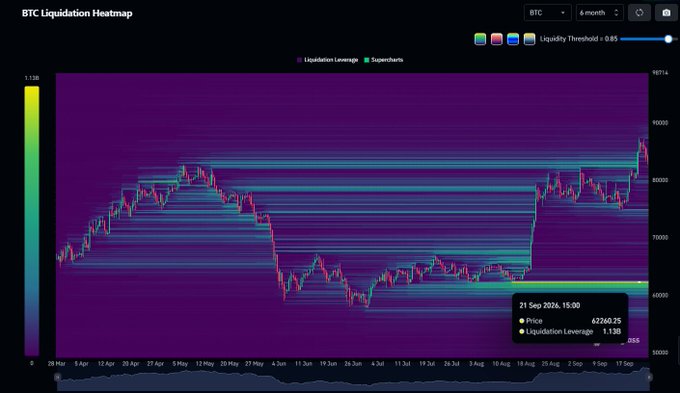Click the 60000 price axis label
This screenshot has height=393, width=680.
[x=660, y=295]
